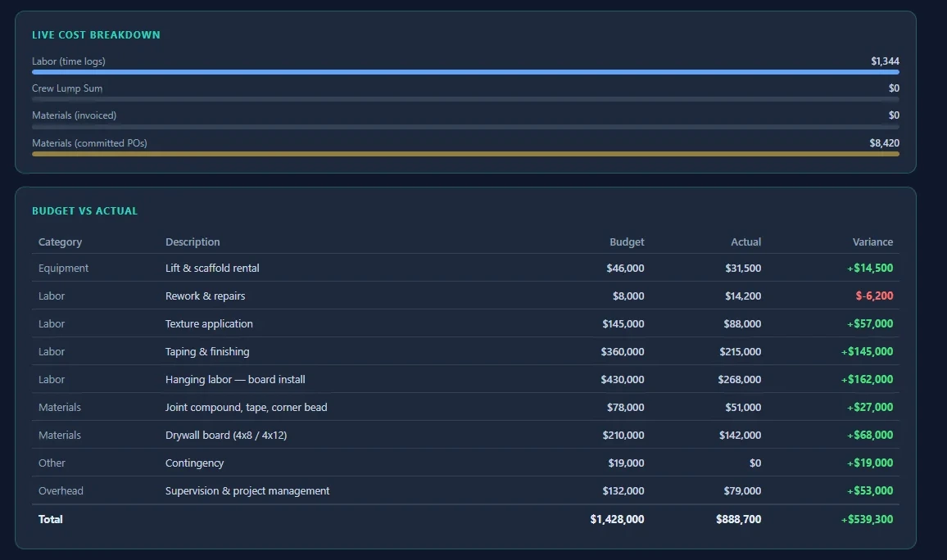Select the $360,000 taping budget
Viewport: 947px width, 560px height.
tap(622, 351)
